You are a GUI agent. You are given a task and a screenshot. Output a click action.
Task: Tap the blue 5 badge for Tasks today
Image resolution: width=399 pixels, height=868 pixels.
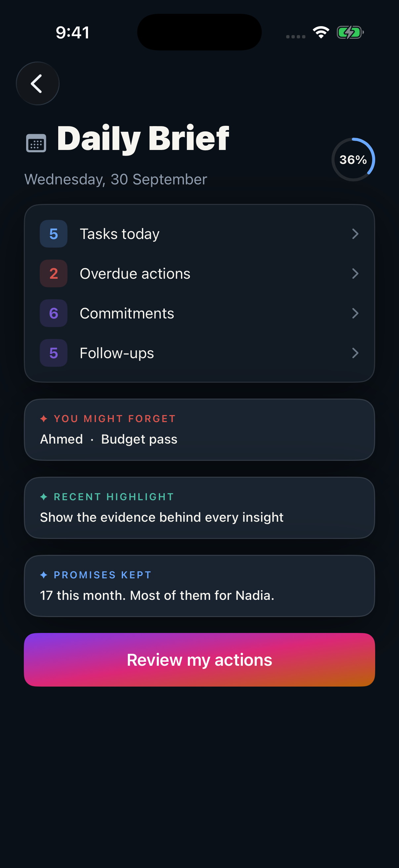pyautogui.click(x=54, y=234)
